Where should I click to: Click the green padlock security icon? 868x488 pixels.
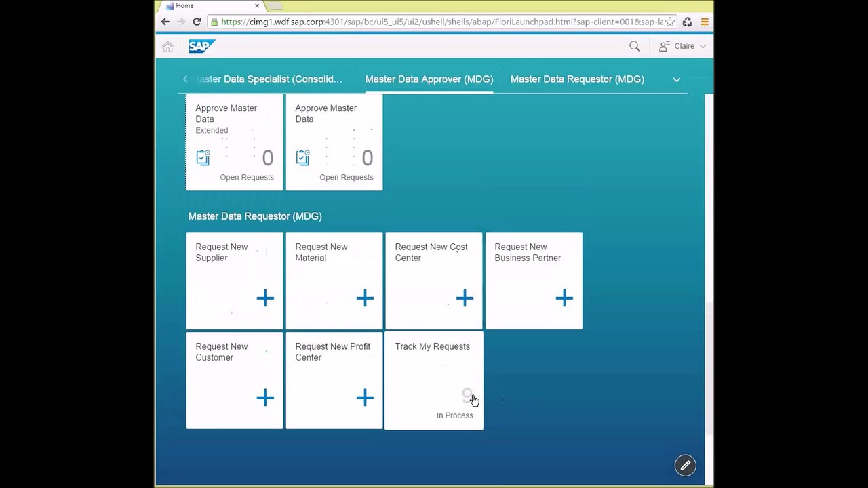click(214, 22)
